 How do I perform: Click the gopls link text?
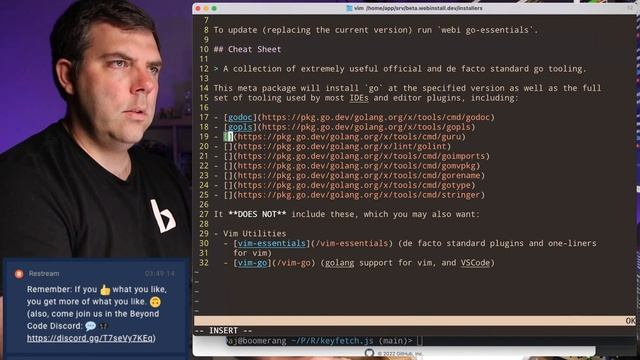pyautogui.click(x=240, y=127)
